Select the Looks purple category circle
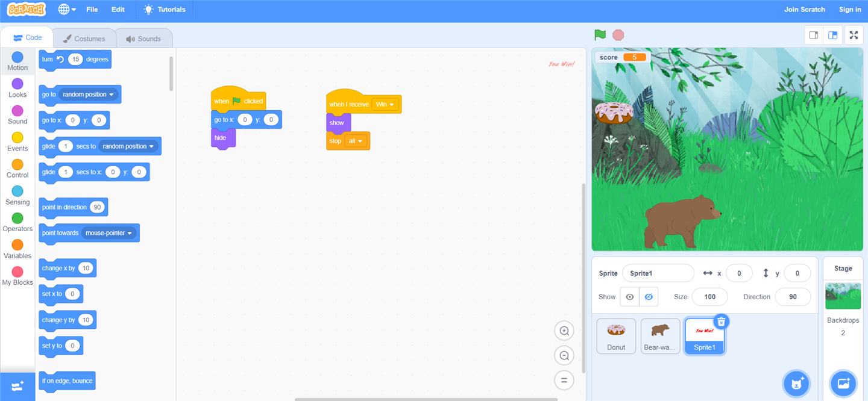Screen dimensions: 868x401 (17, 84)
